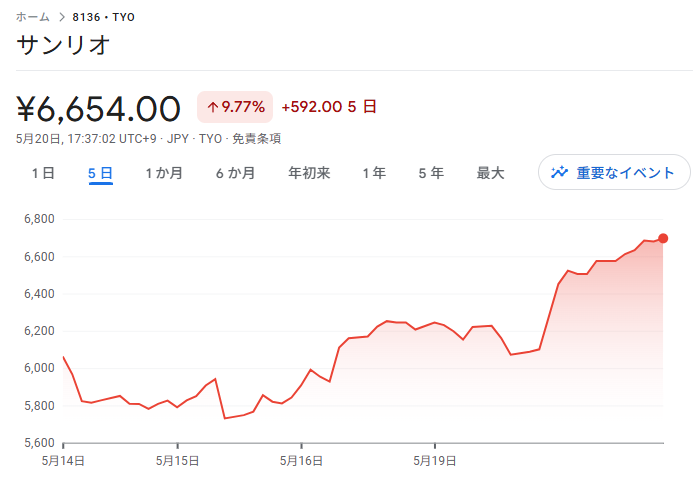
Task: Open the 免責条項 disclaimer link
Action: pos(257,139)
